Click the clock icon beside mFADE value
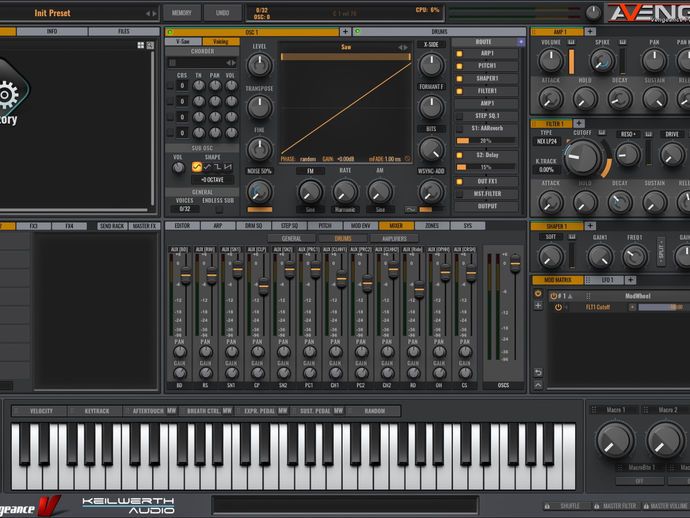Image resolution: width=690 pixels, height=518 pixels. click(407, 158)
